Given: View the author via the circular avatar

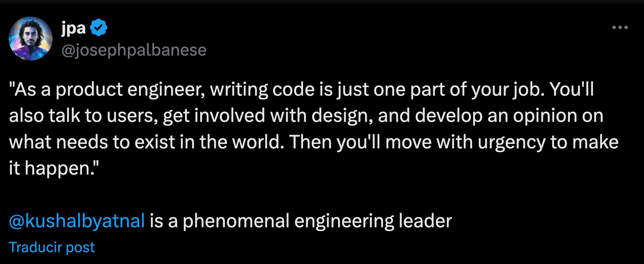Looking at the screenshot, I should click(31, 39).
